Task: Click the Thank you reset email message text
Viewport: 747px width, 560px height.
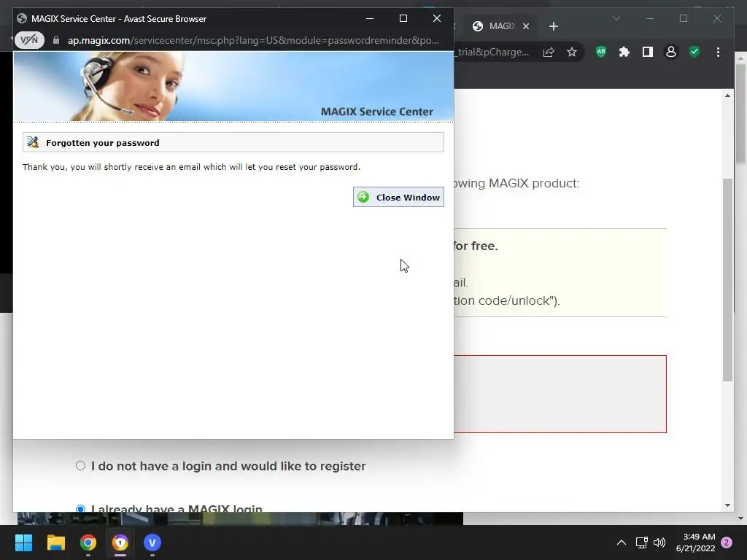Action: 192,167
